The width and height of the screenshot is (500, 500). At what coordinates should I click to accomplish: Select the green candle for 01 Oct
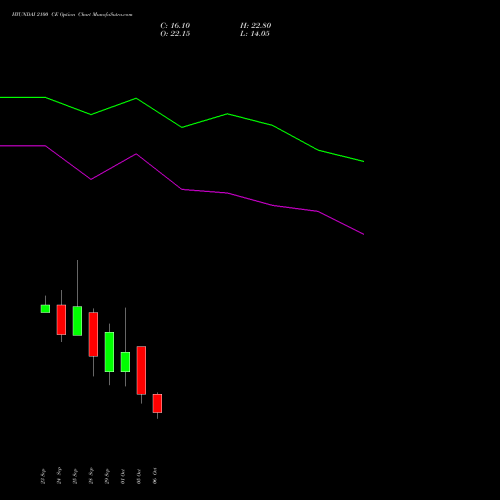[125, 362]
